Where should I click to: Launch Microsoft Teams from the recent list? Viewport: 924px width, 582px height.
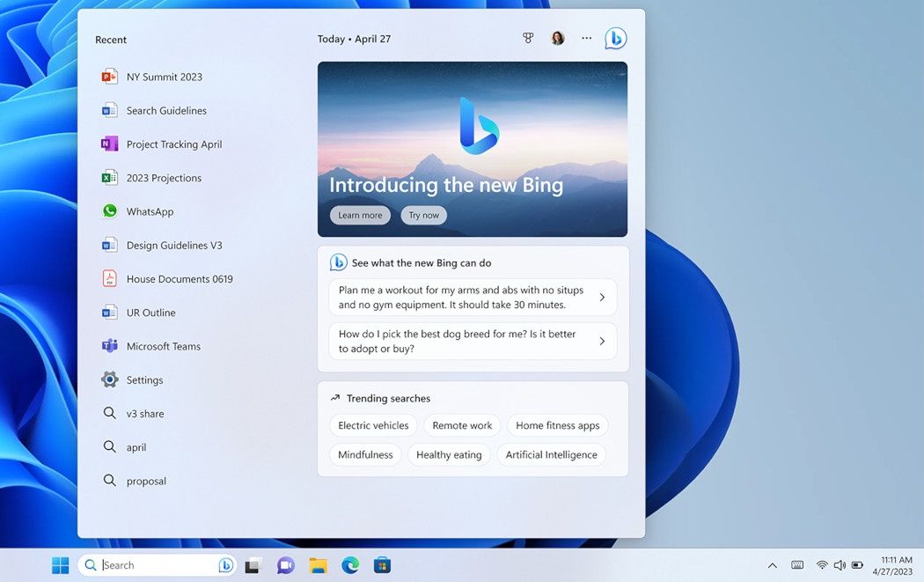pyautogui.click(x=150, y=345)
